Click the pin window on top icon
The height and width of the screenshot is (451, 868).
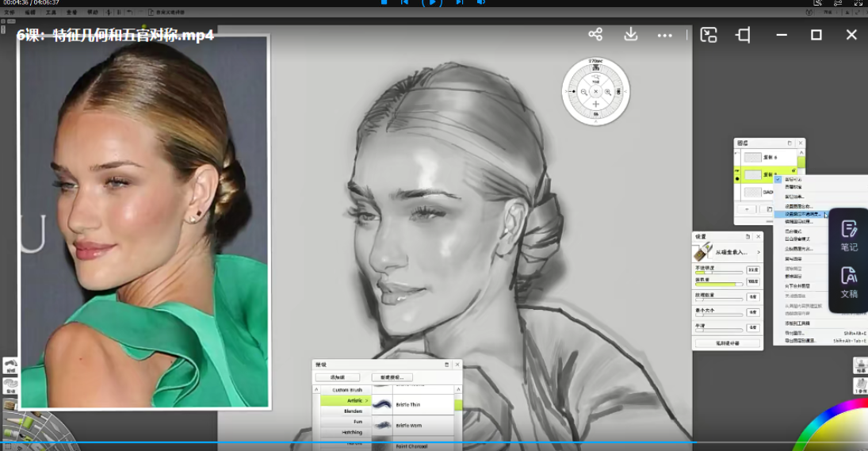[743, 35]
